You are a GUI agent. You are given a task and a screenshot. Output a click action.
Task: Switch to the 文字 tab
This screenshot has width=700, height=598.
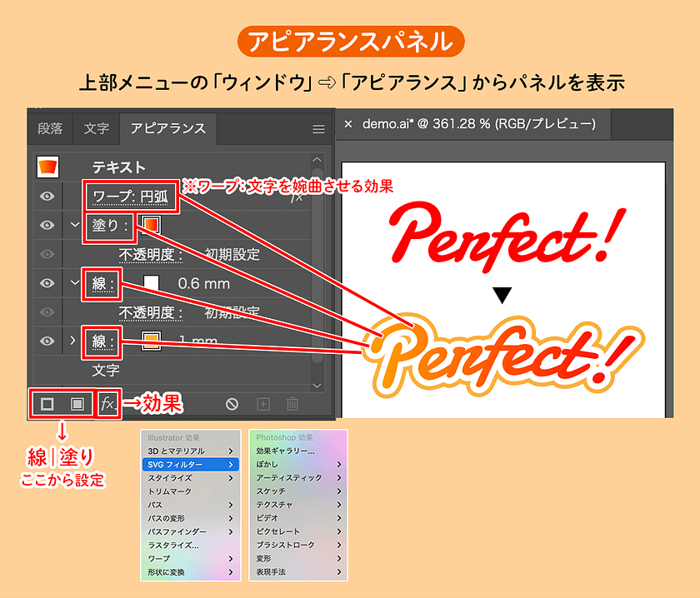96,128
